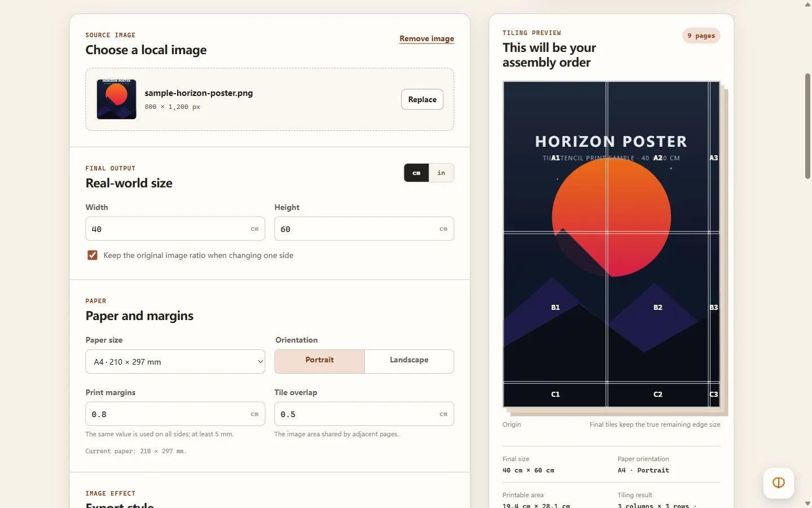Click 'Current paper: 210 × 297 mm' text
The image size is (812, 508).
pos(136,452)
